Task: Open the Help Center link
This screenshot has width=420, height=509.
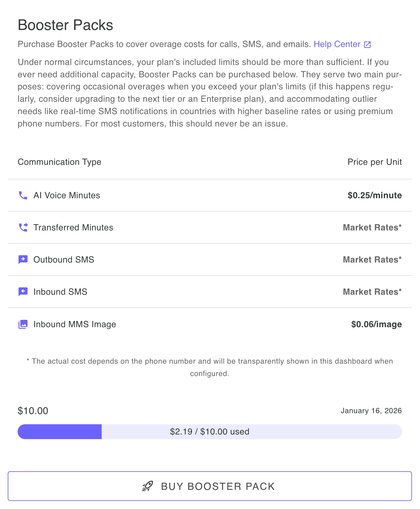Action: [337, 44]
